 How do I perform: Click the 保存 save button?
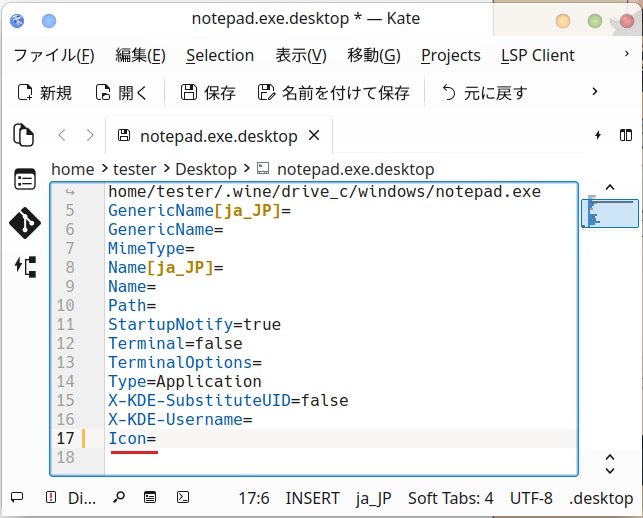pos(208,93)
